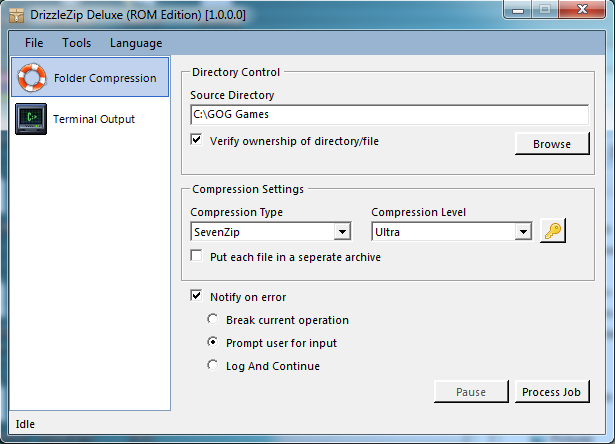Minimize the DrizzleZip window
This screenshot has width=615, height=444.
point(518,10)
